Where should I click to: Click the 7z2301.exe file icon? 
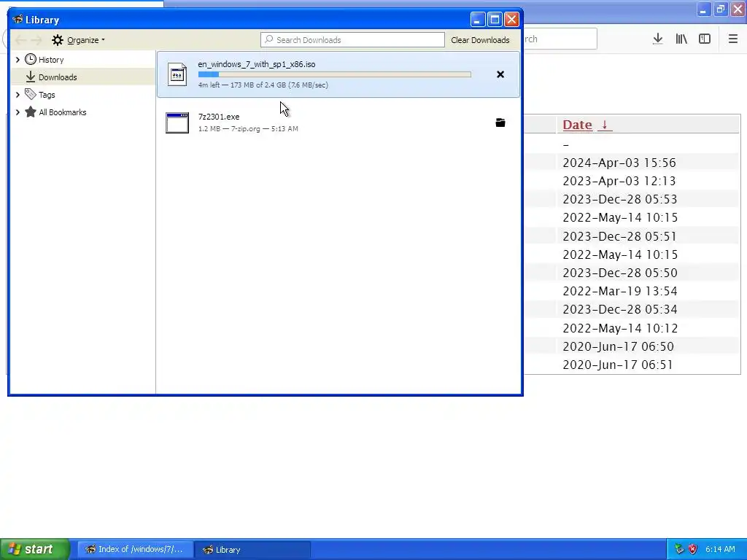tap(177, 122)
